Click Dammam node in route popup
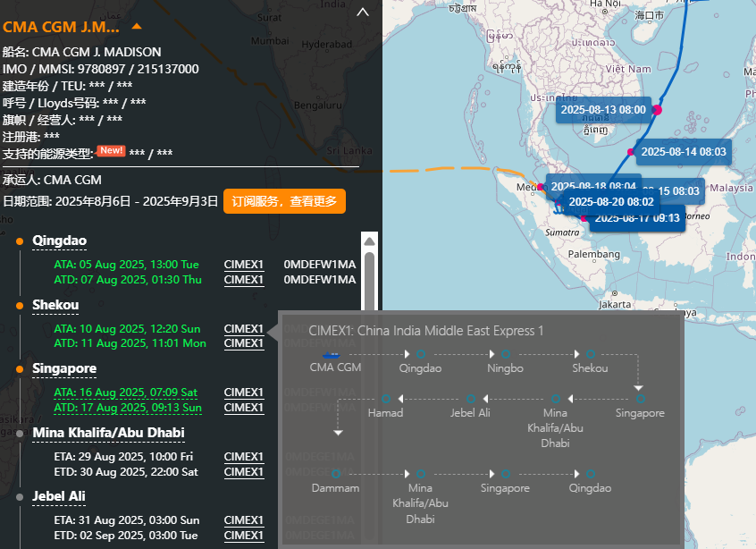Viewport: 756px width, 549px height. 336,474
